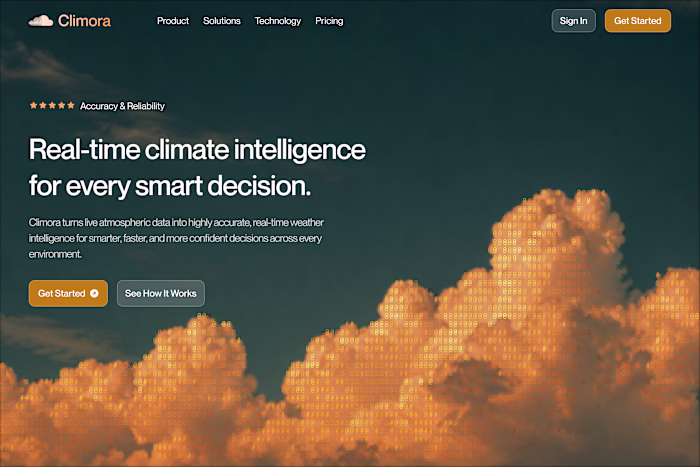Open the Solutions menu item
This screenshot has width=700, height=467.
(x=222, y=21)
